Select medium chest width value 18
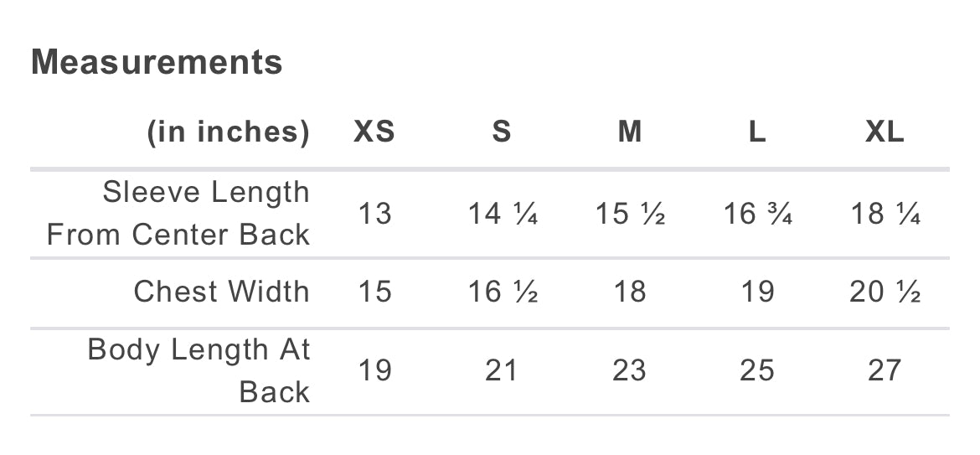The image size is (980, 455). click(x=629, y=292)
